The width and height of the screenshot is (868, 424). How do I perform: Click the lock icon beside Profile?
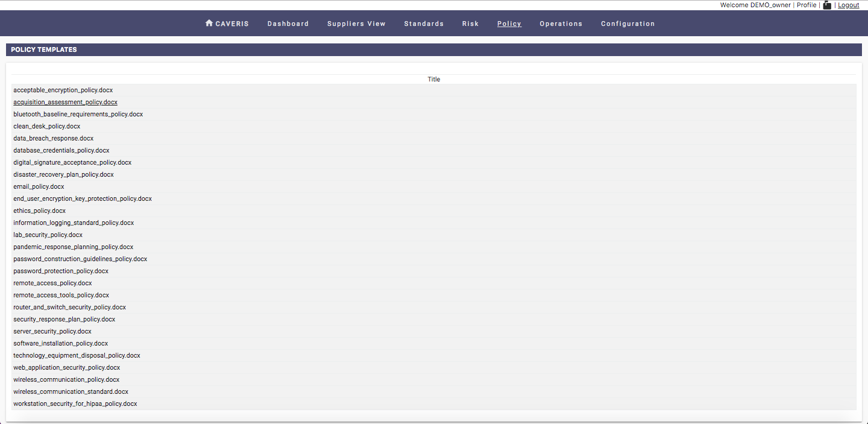(x=827, y=5)
